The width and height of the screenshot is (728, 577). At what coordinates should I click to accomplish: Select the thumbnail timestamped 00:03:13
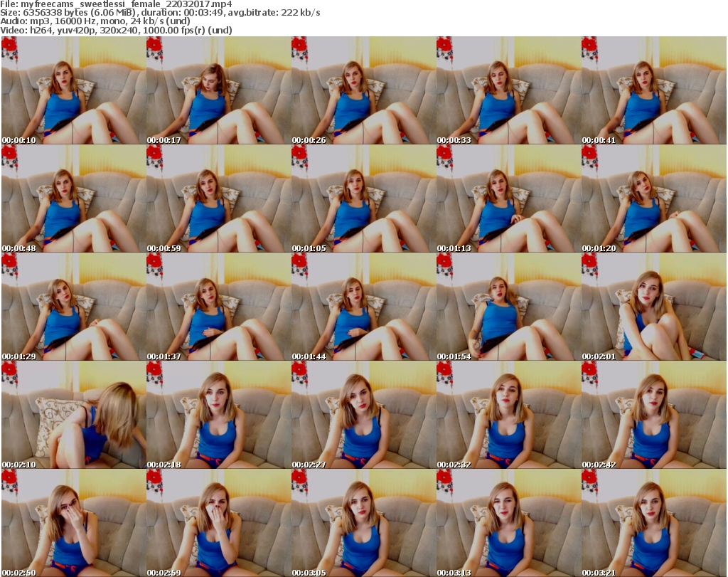click(x=508, y=523)
